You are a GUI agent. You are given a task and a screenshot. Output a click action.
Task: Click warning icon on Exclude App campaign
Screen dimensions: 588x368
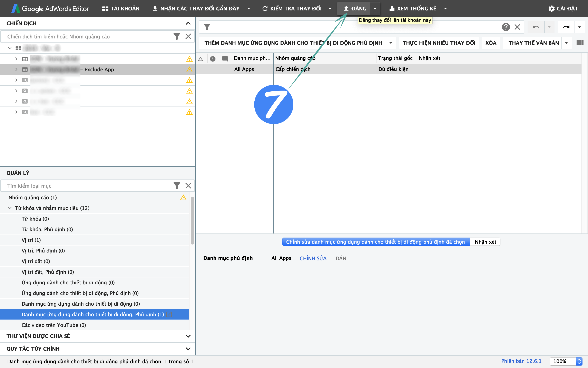[x=189, y=70]
